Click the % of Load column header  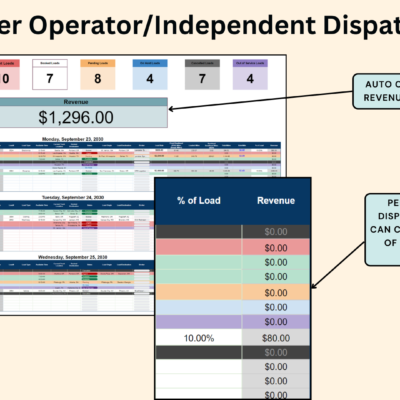pyautogui.click(x=199, y=201)
